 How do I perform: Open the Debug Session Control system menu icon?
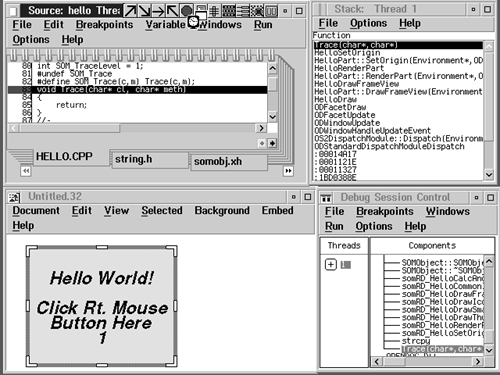(x=326, y=198)
